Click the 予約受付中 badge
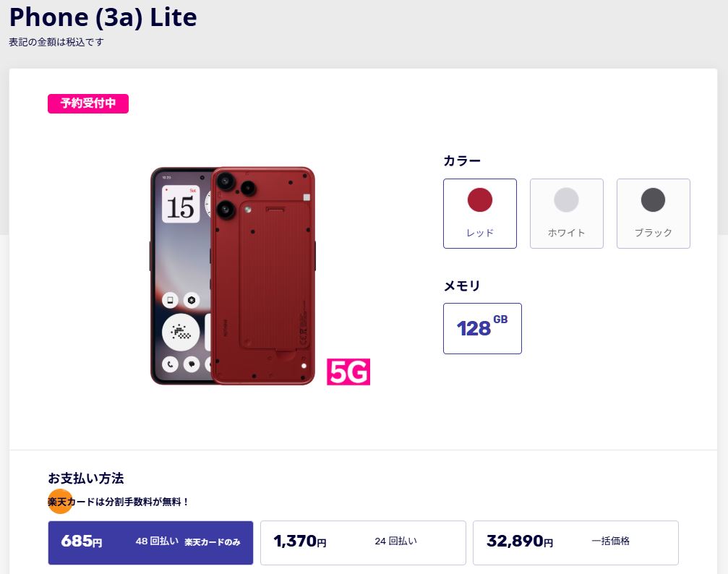Image resolution: width=728 pixels, height=574 pixels. click(x=87, y=103)
